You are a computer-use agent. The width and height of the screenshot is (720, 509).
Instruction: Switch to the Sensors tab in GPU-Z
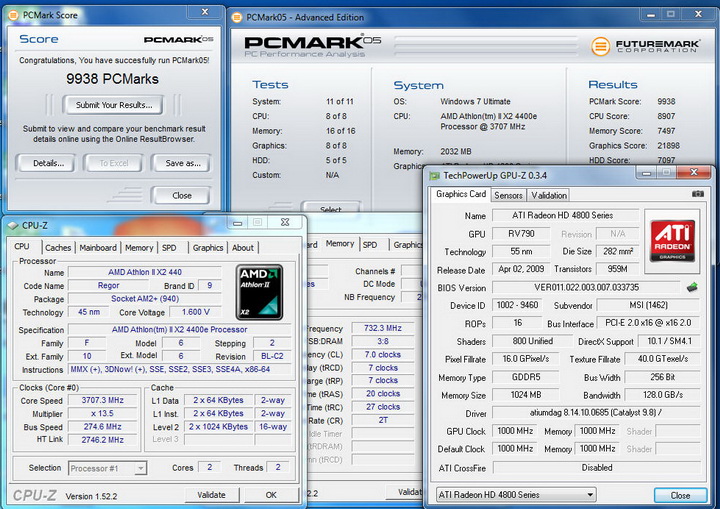coord(508,195)
